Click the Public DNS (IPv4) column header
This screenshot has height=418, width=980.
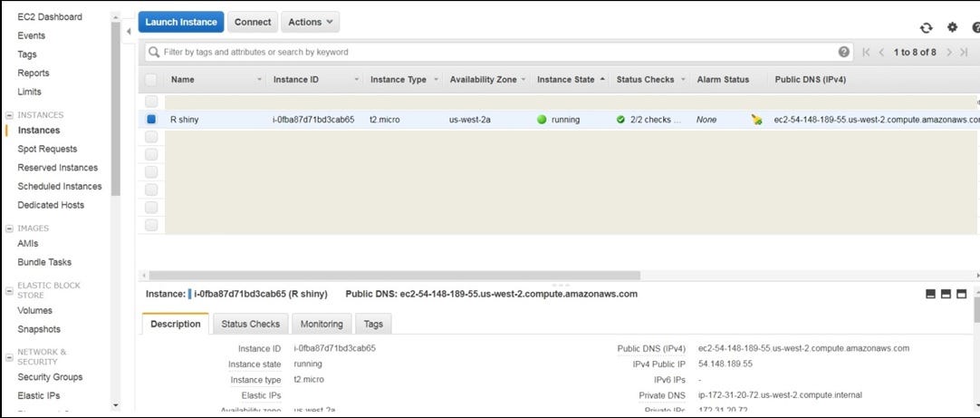tap(810, 80)
